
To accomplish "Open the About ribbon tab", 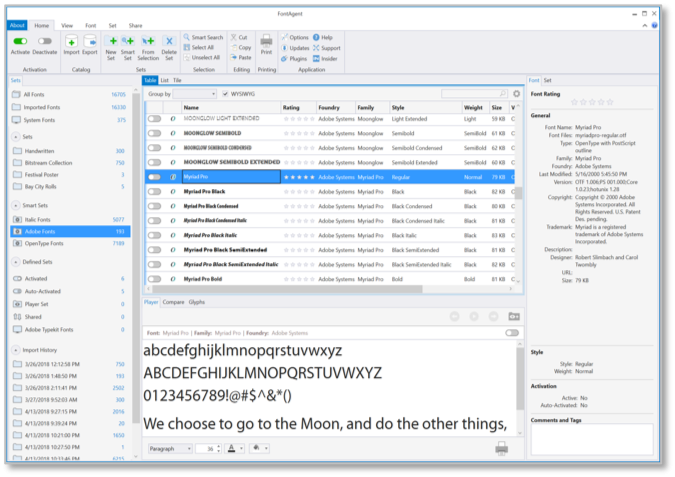I will pos(17,25).
